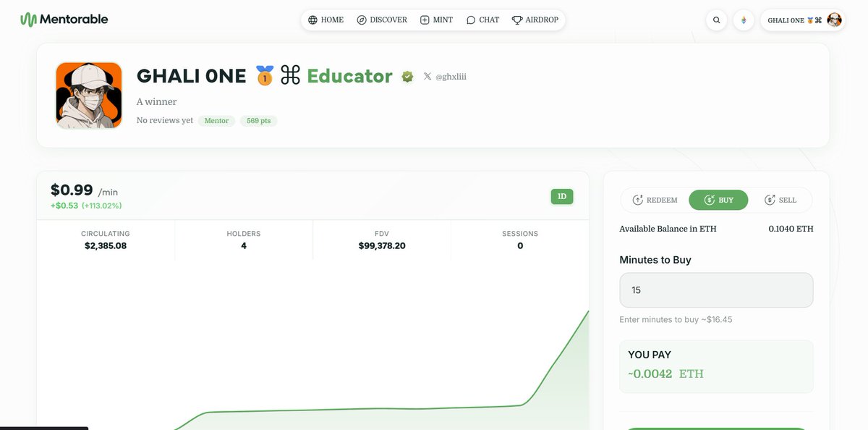Viewport: 868px width, 430px height.
Task: Open the MINT page
Action: click(x=436, y=20)
